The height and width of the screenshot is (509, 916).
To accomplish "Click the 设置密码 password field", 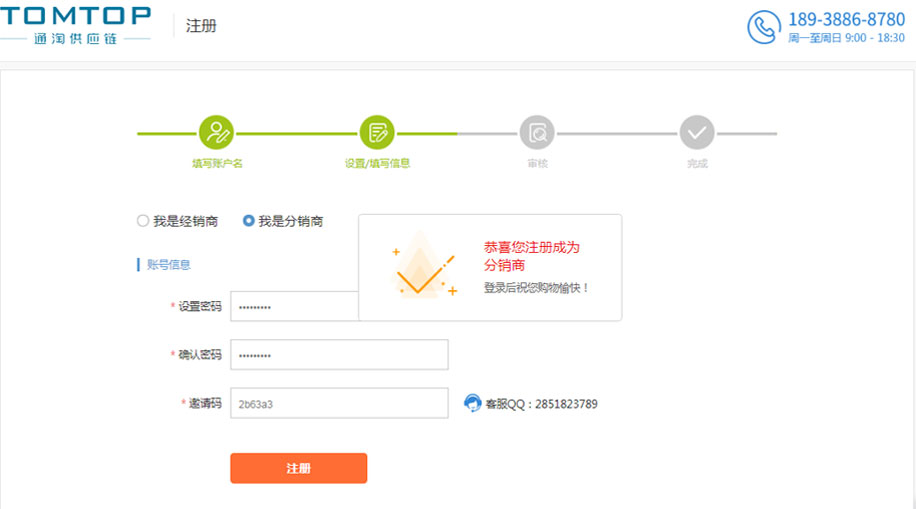I will (294, 306).
